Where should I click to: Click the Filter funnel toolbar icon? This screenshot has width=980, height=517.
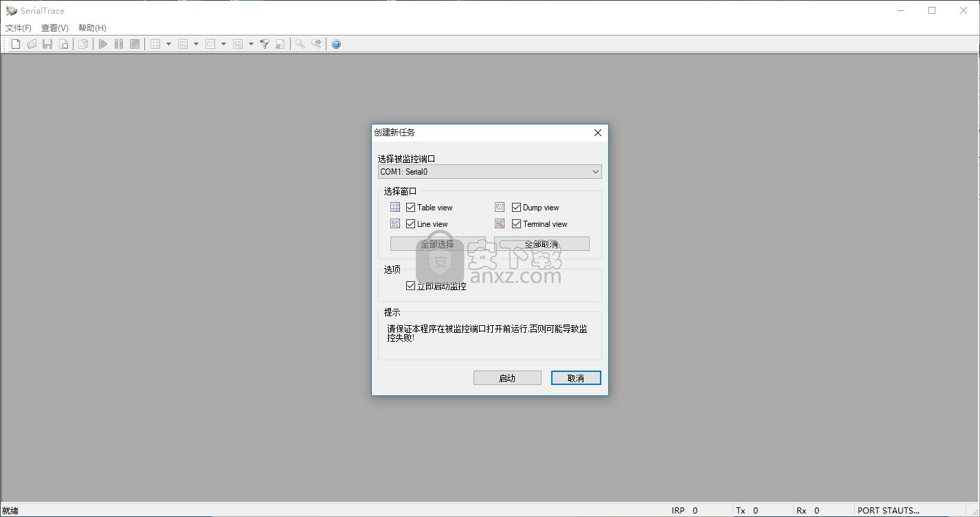point(264,44)
